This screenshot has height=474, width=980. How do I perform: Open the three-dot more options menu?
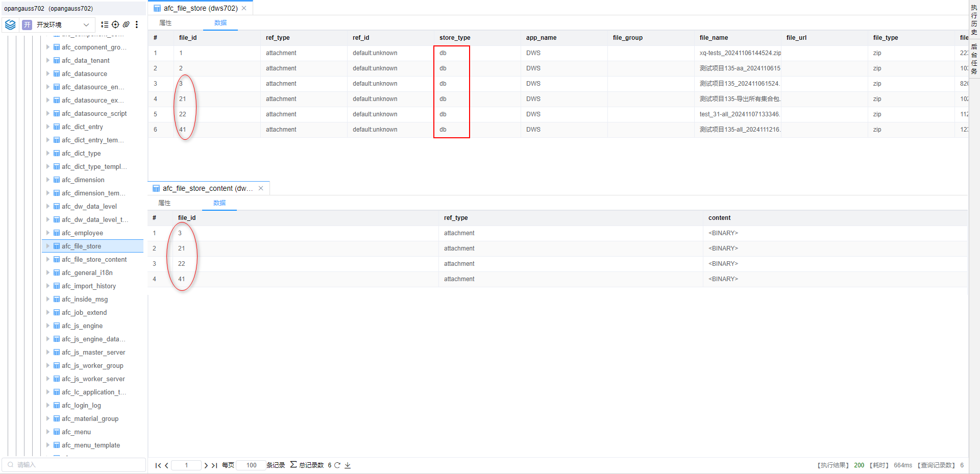point(137,24)
